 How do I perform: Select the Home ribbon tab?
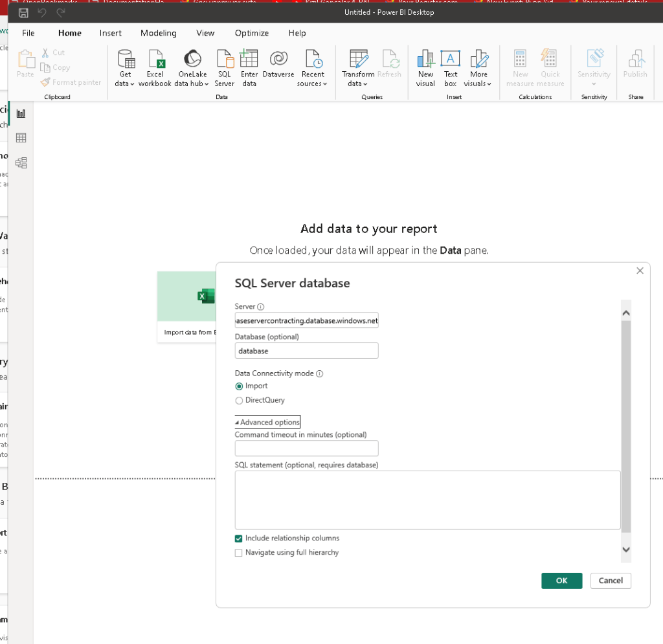pos(70,33)
